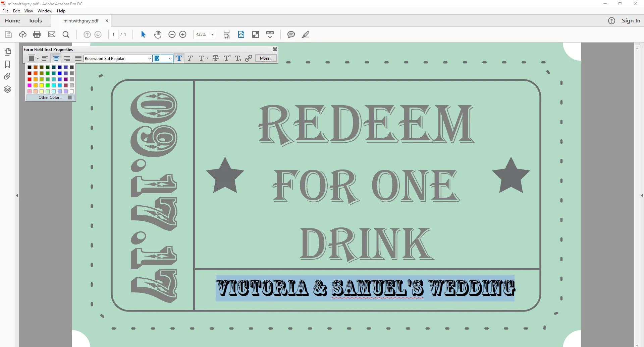Image resolution: width=644 pixels, height=347 pixels.
Task: Toggle superscript text formatting
Action: [x=227, y=58]
